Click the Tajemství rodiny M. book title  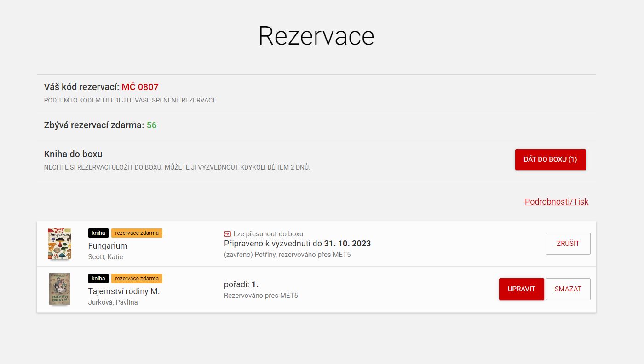[124, 291]
